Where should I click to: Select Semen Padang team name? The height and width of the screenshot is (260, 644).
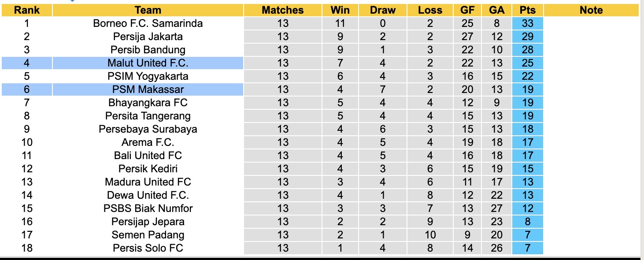point(148,235)
